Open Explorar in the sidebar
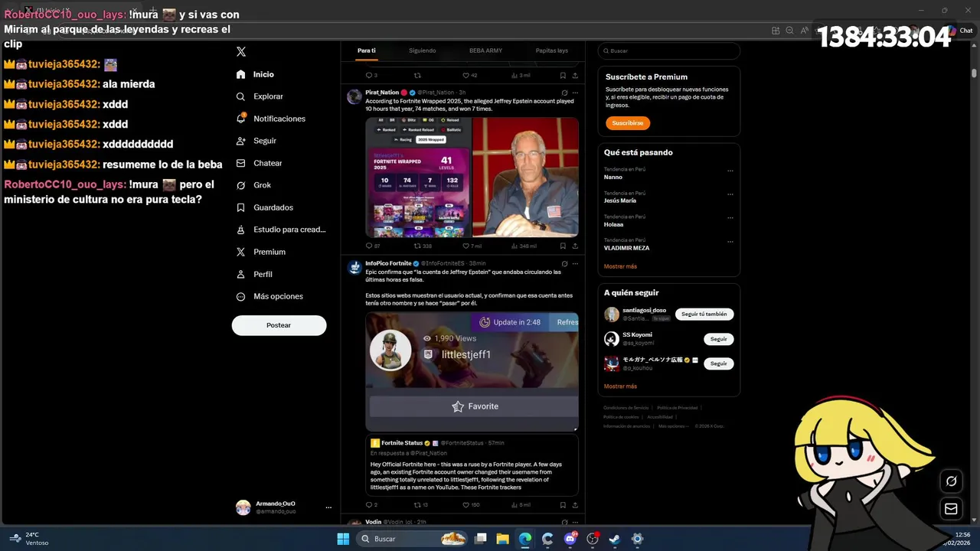This screenshot has height=551, width=980. click(x=260, y=96)
